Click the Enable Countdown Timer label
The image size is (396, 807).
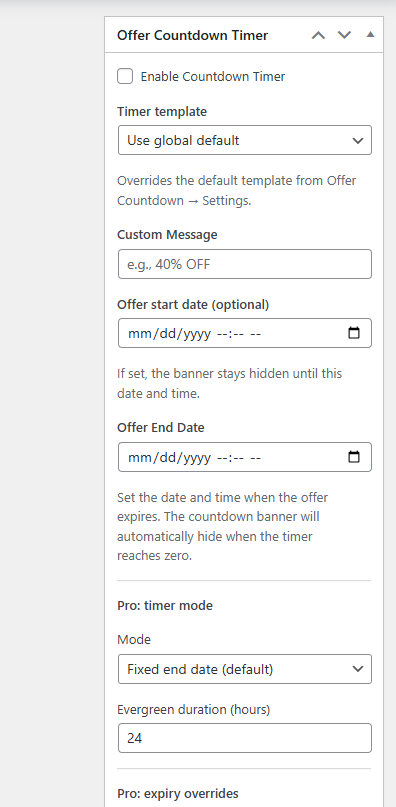click(213, 77)
